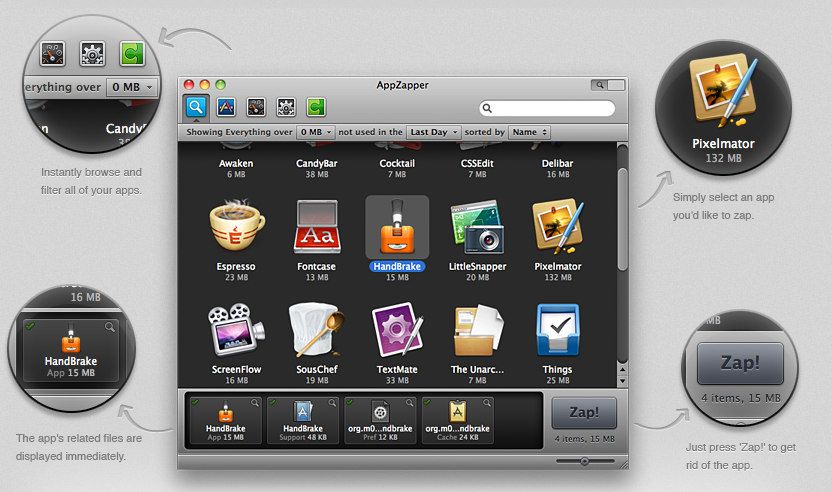Screen dimensions: 832x492
Task: Click the LittleSnapper app icon
Action: coord(477,228)
